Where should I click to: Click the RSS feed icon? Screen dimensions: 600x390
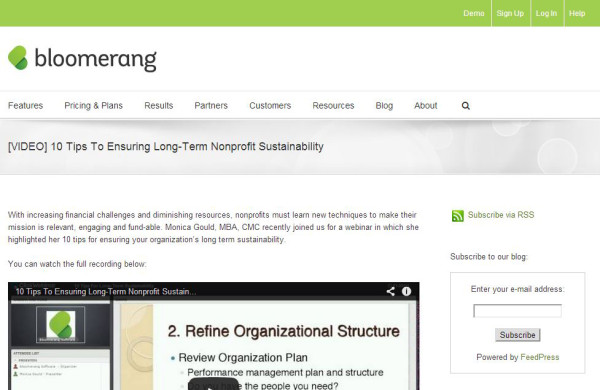(x=458, y=216)
